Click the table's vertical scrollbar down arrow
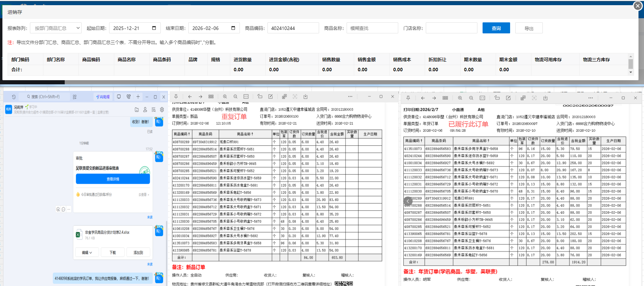Viewport: 644px width, 286px height. point(631,72)
